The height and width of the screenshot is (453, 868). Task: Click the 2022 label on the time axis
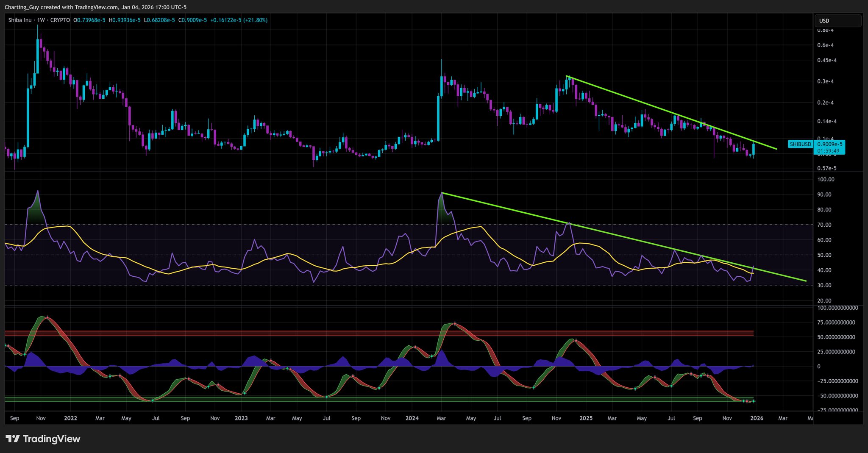point(70,418)
